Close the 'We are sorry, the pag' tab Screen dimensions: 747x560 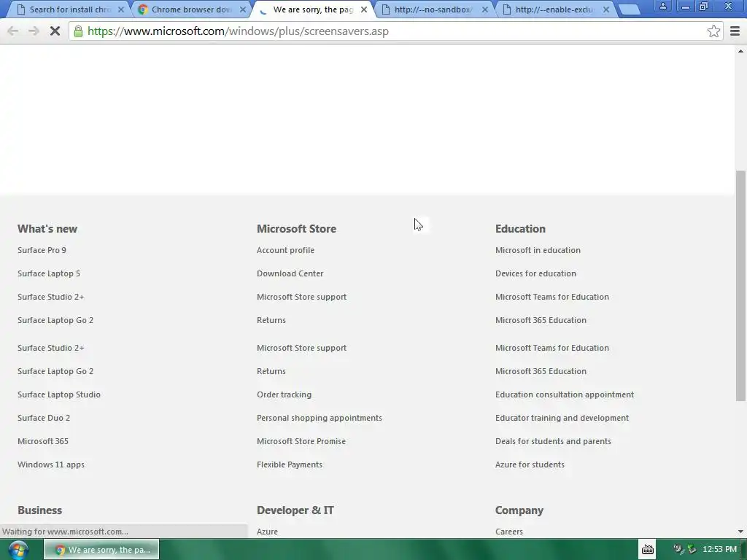point(364,9)
